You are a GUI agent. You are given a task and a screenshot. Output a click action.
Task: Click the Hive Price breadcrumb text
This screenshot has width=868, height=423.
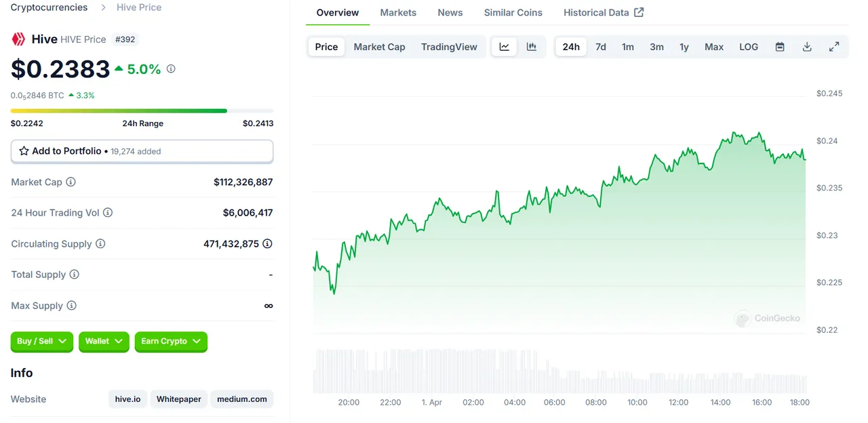tap(139, 7)
